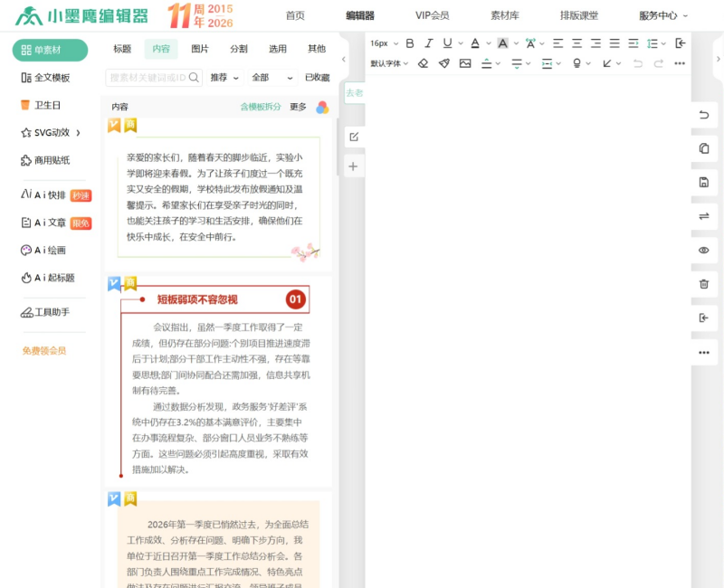Screen dimensions: 724x588
Task: Switch to the 分割 tab
Action: [x=239, y=49]
